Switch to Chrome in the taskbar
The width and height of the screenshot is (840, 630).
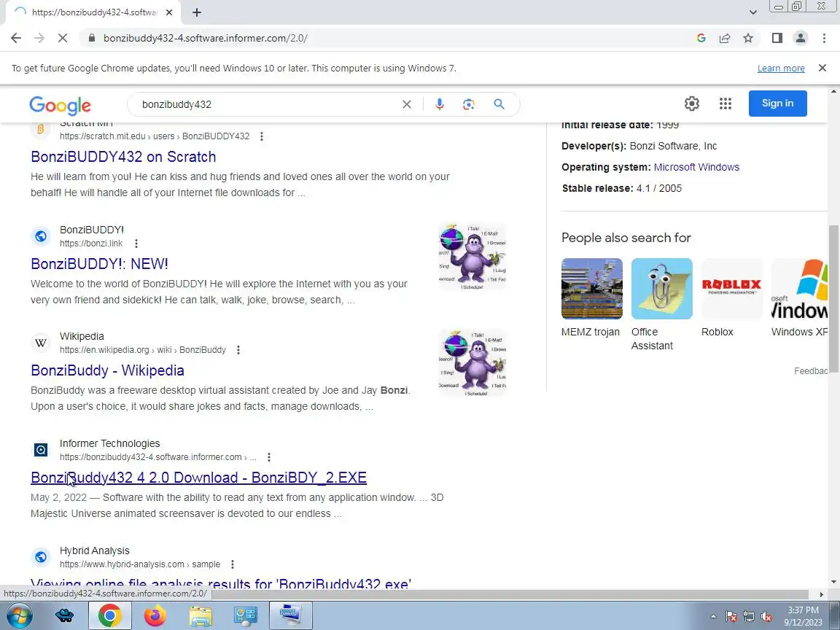(110, 615)
